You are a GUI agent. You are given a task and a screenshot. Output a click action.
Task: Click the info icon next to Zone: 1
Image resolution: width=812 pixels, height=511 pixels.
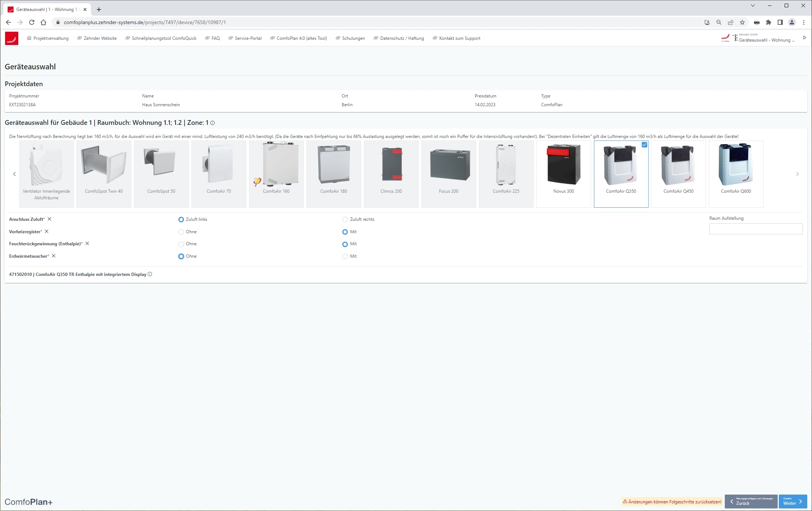212,123
